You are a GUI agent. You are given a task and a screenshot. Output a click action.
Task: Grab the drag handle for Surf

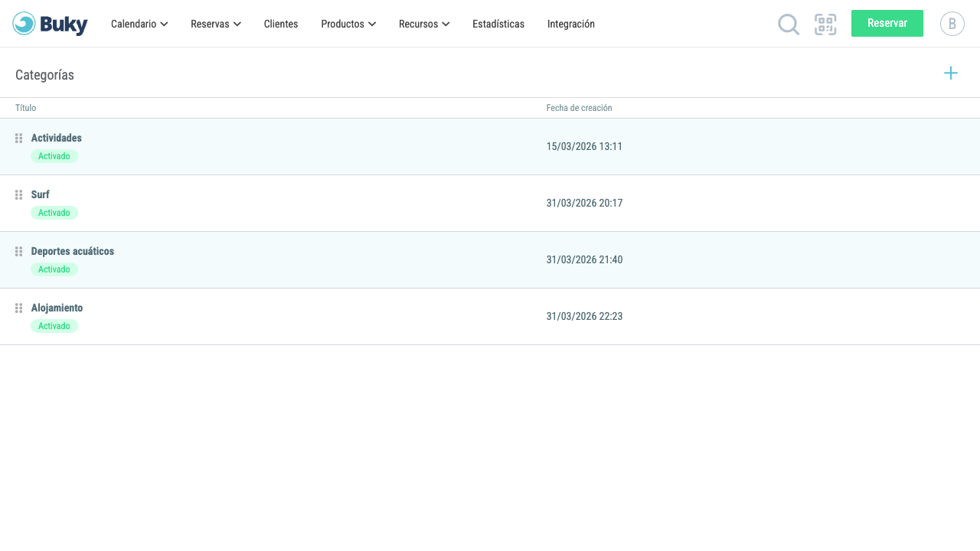[x=19, y=194]
